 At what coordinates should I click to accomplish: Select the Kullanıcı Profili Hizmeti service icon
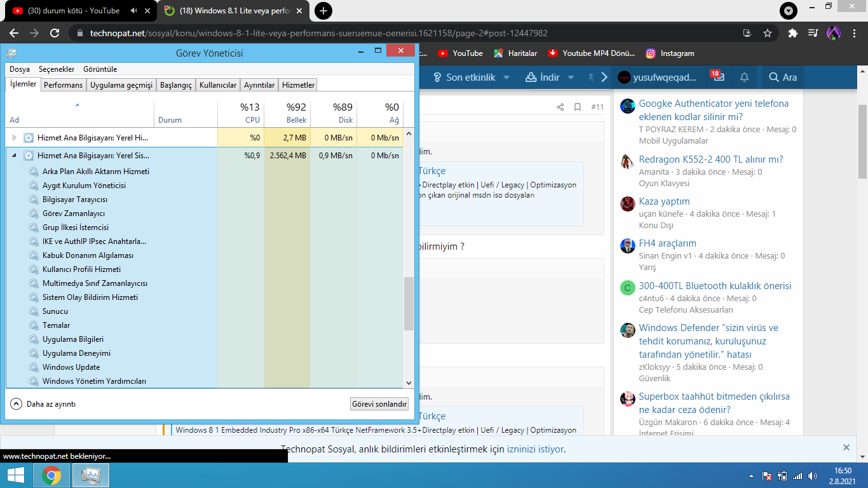click(34, 269)
